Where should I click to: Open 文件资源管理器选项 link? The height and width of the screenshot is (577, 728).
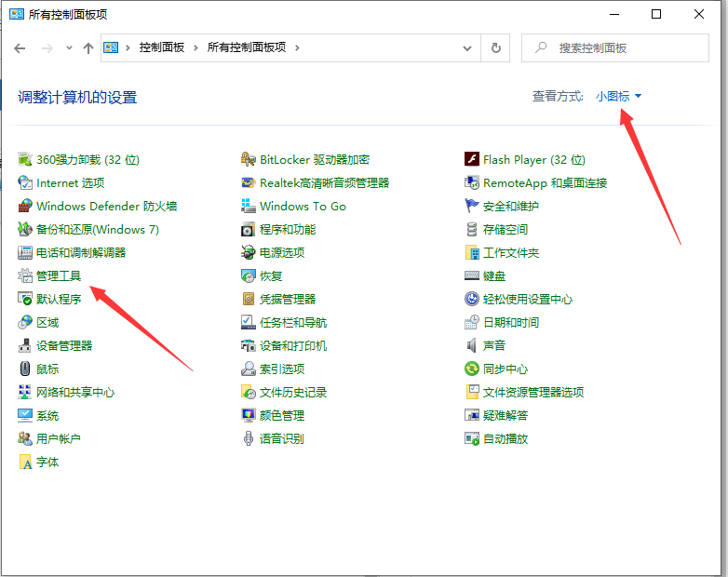click(x=533, y=392)
